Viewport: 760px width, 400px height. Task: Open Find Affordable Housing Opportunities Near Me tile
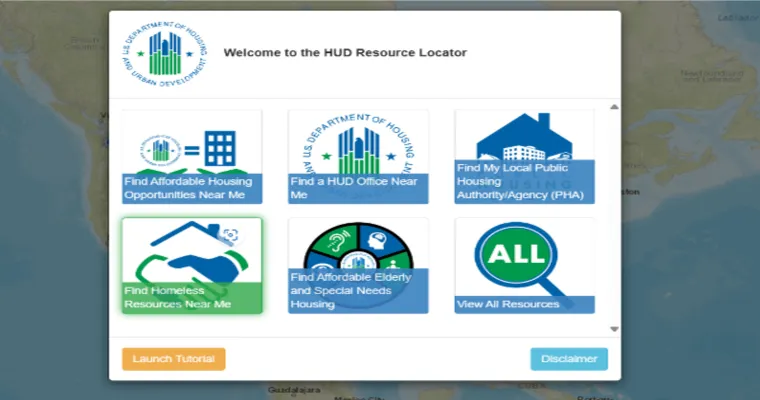tap(192, 157)
